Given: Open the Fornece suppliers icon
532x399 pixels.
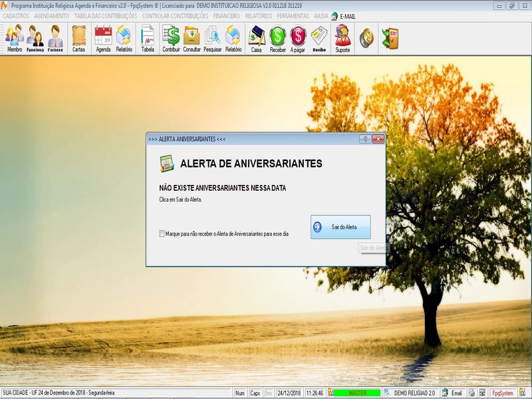Looking at the screenshot, I should (x=55, y=39).
